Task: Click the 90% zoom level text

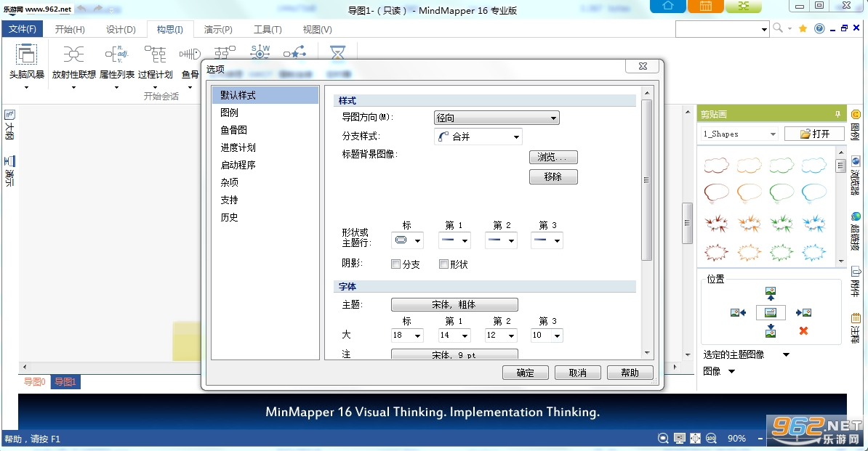Action: [x=736, y=438]
